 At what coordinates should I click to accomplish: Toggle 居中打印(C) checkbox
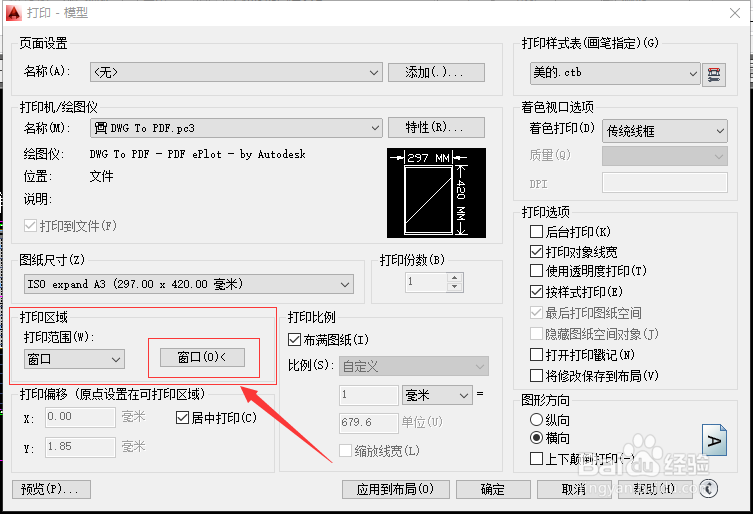182,418
